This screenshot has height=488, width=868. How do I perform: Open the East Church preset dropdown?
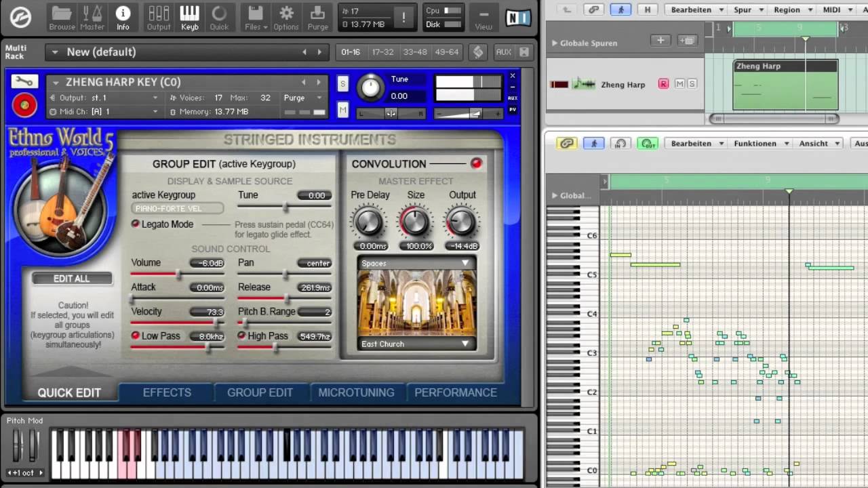(x=416, y=344)
